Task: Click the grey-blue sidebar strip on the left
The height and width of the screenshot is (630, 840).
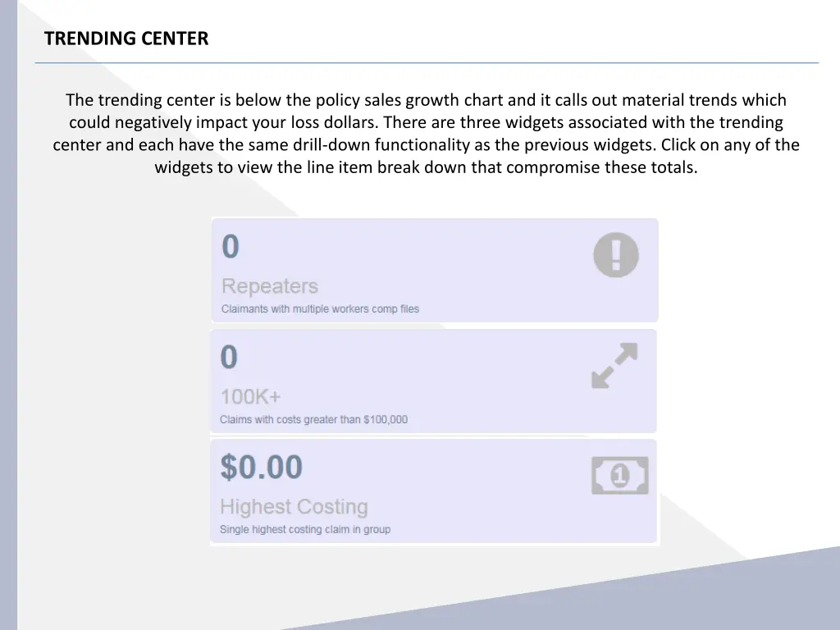Action: tap(8, 315)
